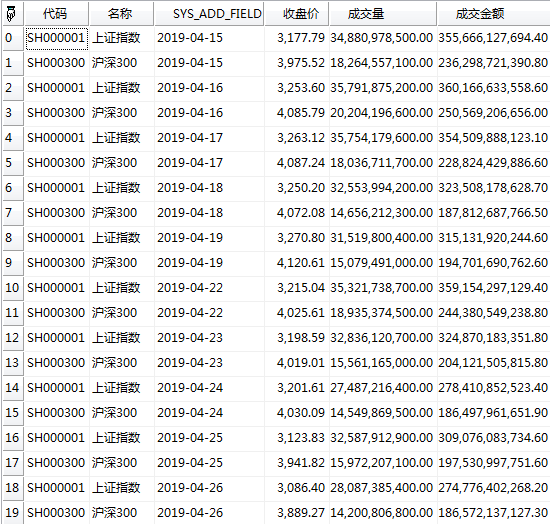
Task: Click the pen icon in the grid corner
Action: coord(11,14)
